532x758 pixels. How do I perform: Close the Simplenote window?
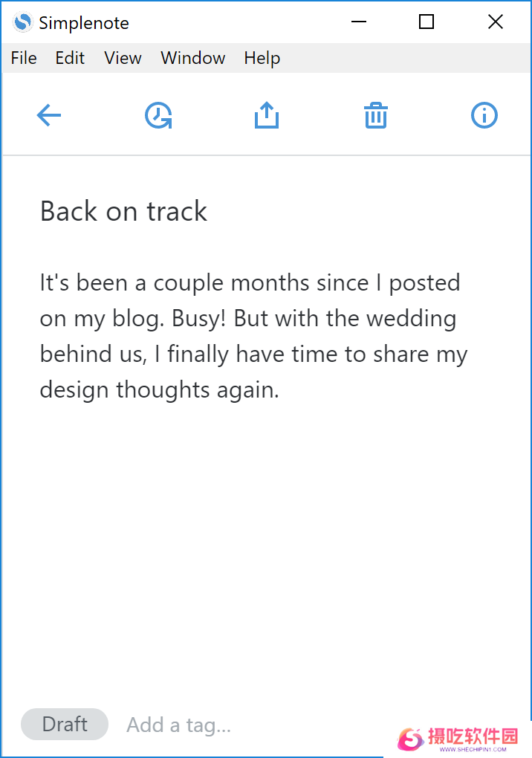click(496, 22)
